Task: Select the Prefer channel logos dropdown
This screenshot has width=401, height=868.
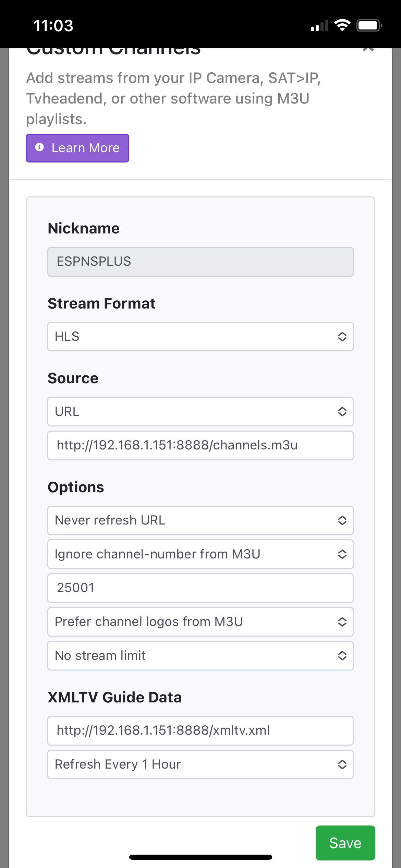Action: pos(200,622)
